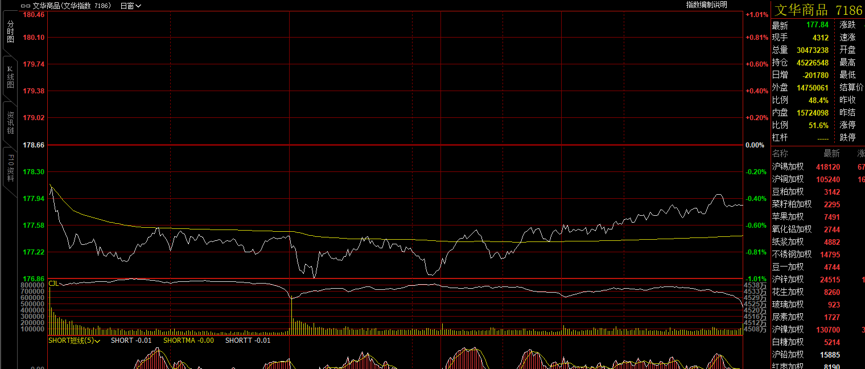Select the 不锈钢加权 row
This screenshot has width=865, height=369.
pos(818,254)
